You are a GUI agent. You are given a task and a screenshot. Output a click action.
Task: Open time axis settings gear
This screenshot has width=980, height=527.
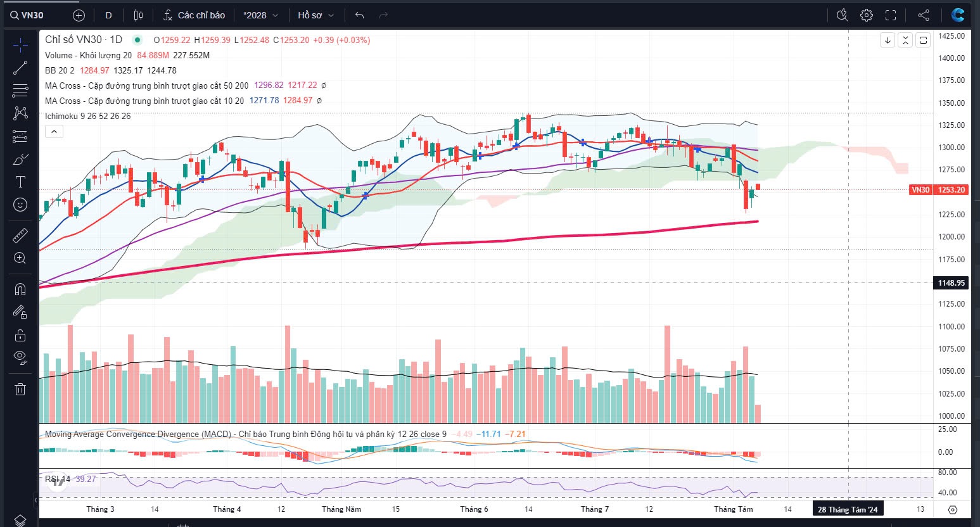pos(952,509)
